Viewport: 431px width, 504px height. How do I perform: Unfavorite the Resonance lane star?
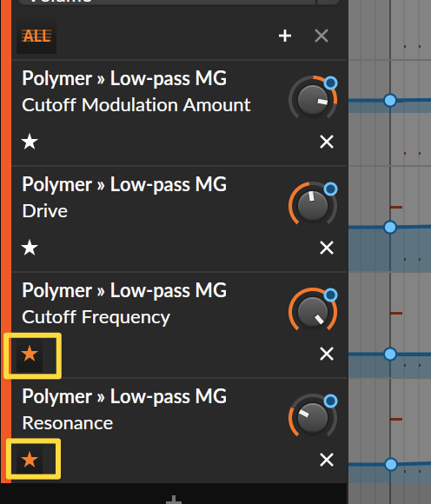(x=30, y=460)
